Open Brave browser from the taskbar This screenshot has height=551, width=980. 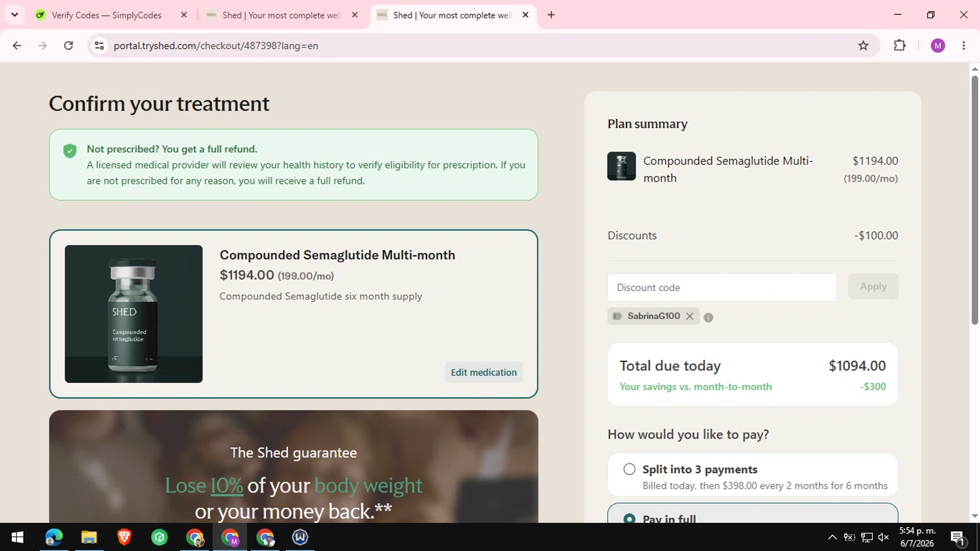(124, 537)
